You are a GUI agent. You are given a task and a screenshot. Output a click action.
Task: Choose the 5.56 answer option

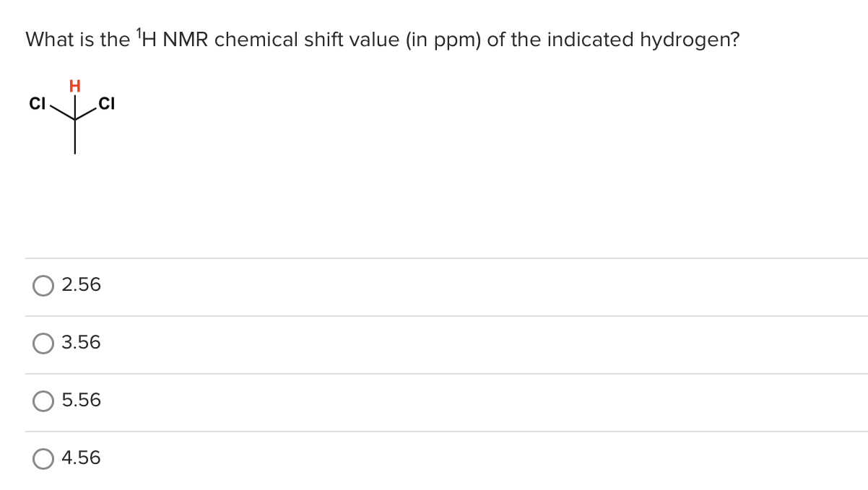43,401
